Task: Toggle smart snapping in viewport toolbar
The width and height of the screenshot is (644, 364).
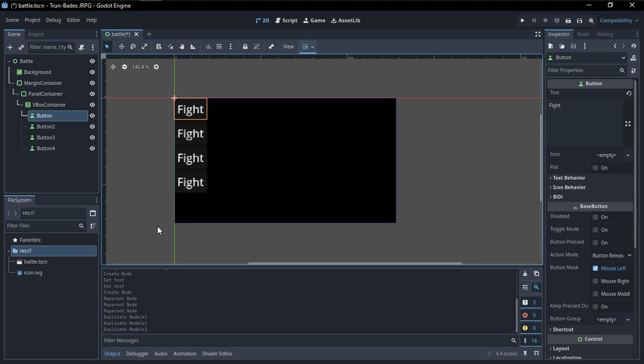Action: pos(208,47)
